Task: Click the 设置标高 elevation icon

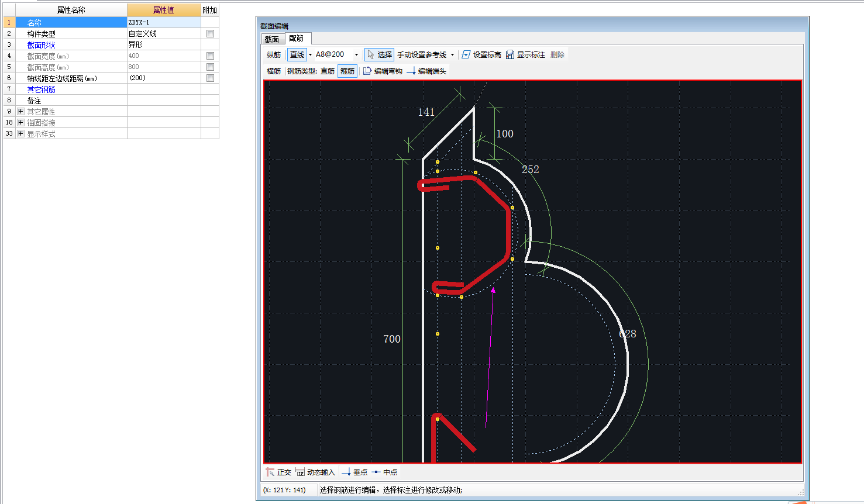Action: point(466,54)
